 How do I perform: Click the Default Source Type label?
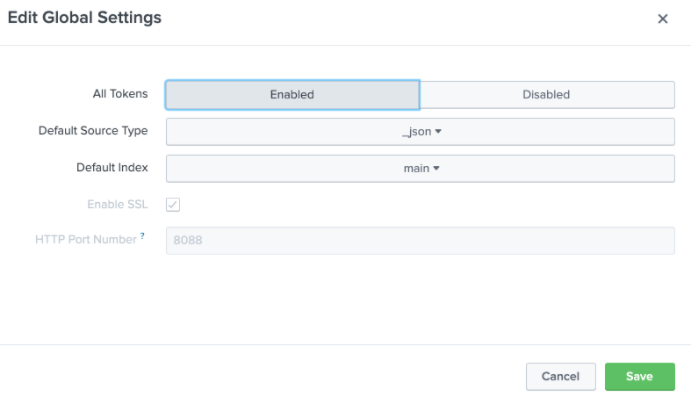(93, 131)
